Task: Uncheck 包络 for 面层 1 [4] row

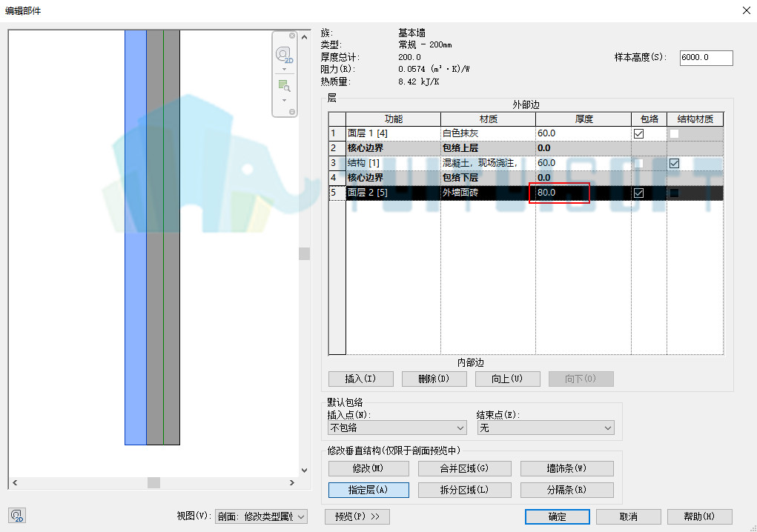Action: pos(638,133)
